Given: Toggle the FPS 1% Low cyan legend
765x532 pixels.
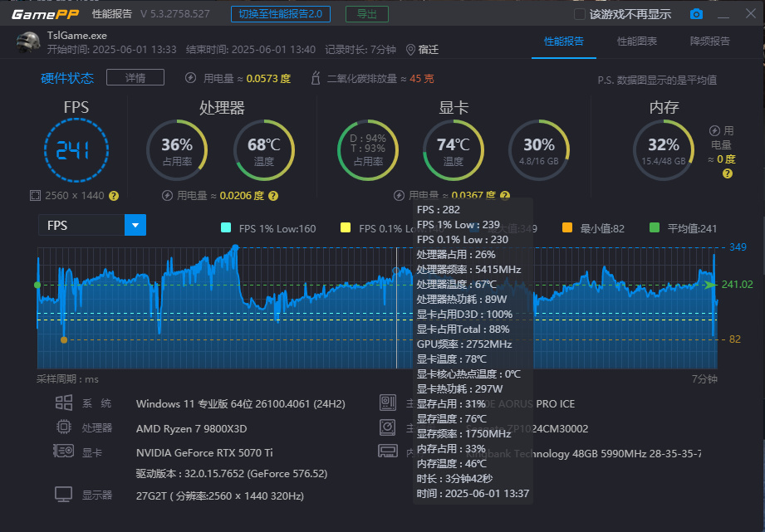Looking at the screenshot, I should pos(226,227).
